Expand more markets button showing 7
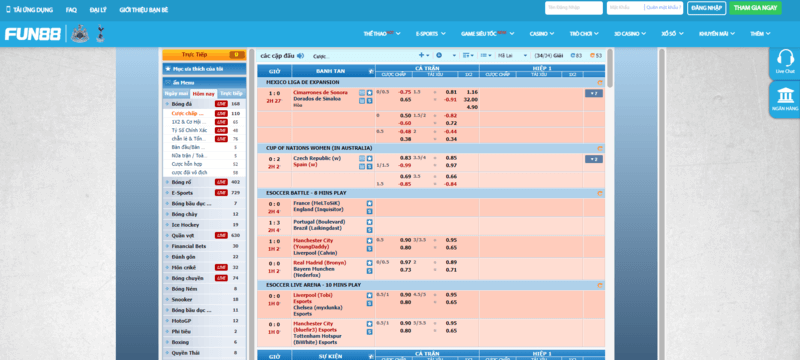800x360 pixels. pos(593,93)
